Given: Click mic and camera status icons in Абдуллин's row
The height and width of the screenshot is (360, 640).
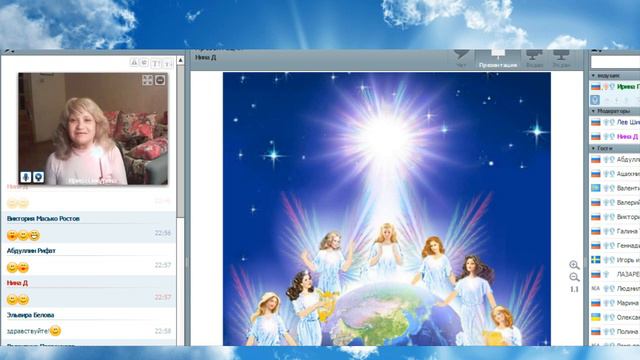Looking at the screenshot, I should coord(609,160).
